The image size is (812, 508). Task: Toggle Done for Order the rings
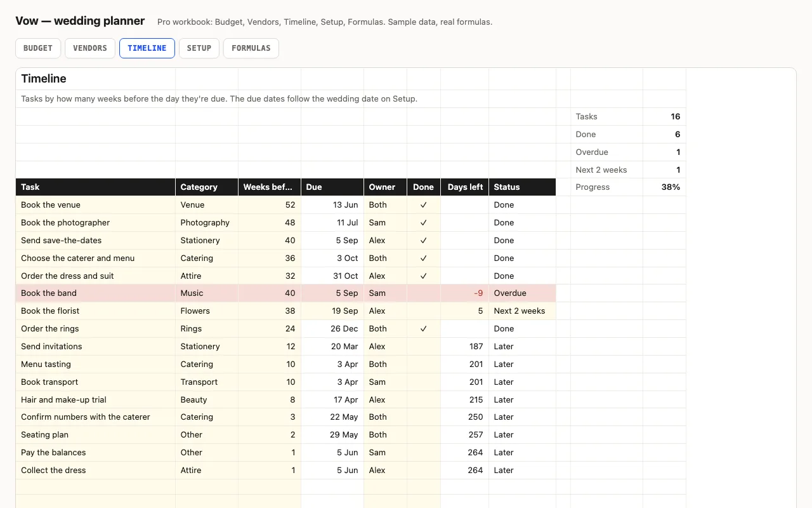click(424, 329)
